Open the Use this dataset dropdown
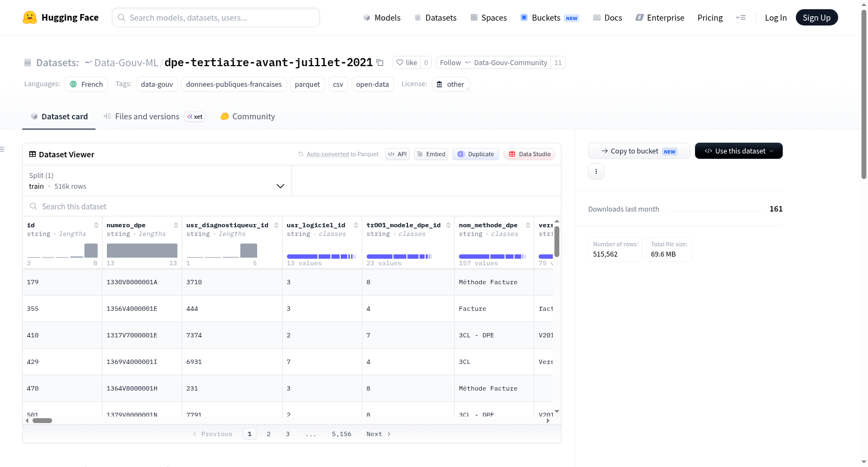Image resolution: width=868 pixels, height=467 pixels. coord(739,151)
